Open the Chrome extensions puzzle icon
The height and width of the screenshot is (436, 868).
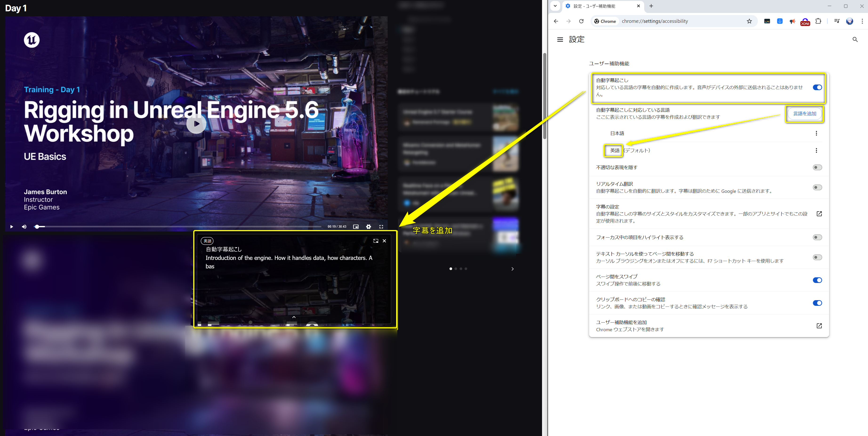click(818, 21)
